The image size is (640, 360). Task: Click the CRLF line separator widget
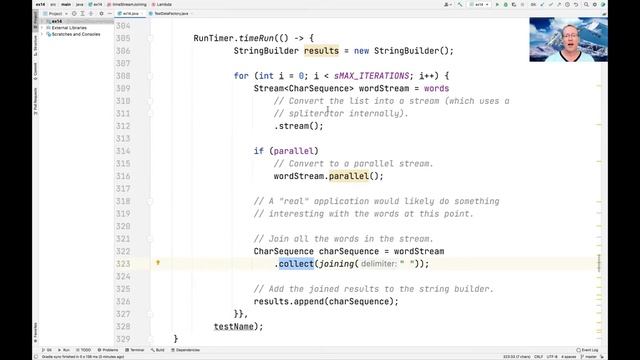pos(538,357)
